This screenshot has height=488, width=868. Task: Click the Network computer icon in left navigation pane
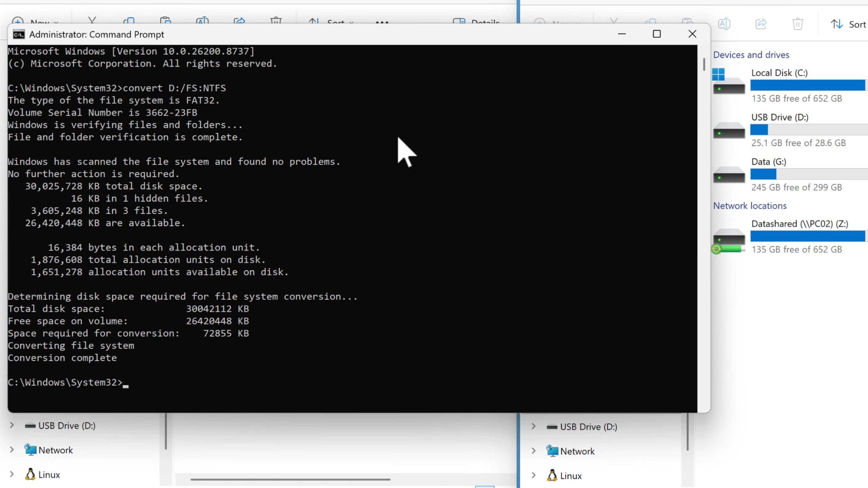(x=30, y=450)
